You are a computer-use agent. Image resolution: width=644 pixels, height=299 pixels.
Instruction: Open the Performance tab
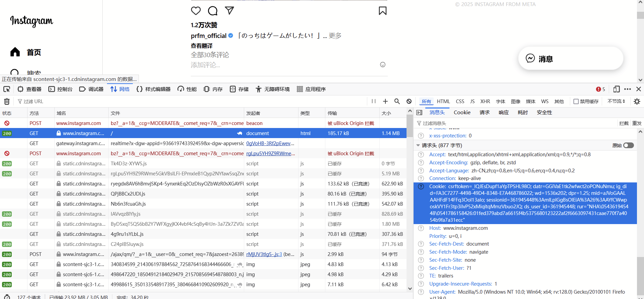[x=187, y=89]
